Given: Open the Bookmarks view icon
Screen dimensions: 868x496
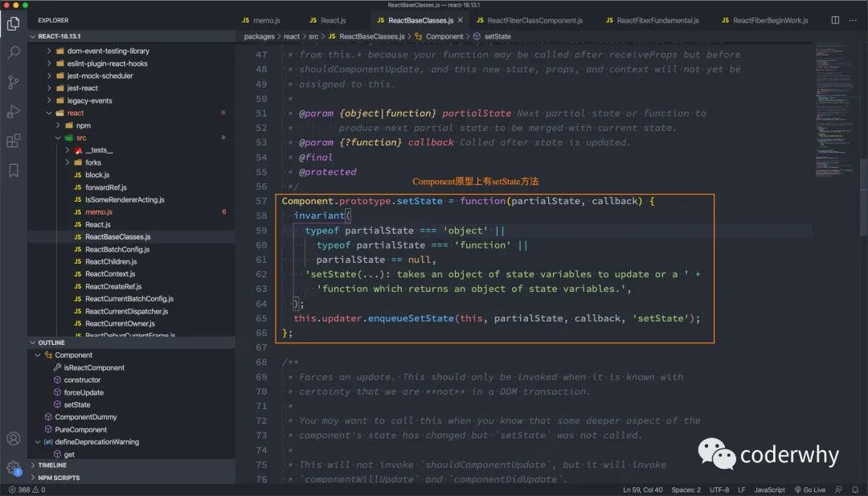Looking at the screenshot, I should pos(14,170).
